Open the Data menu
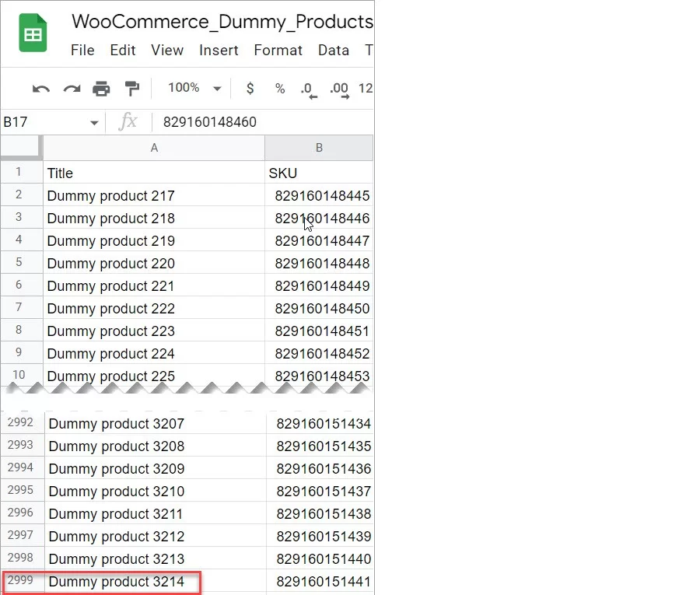The width and height of the screenshot is (700, 595). [x=333, y=50]
